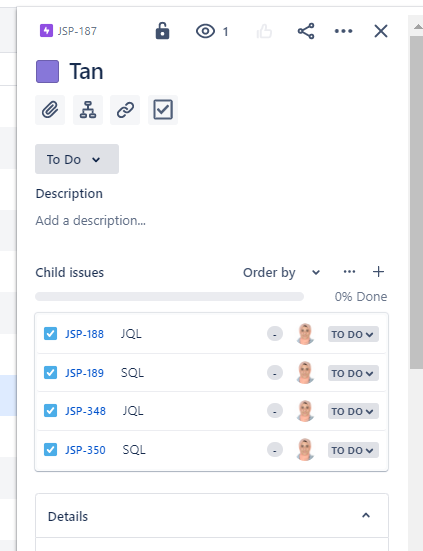This screenshot has height=551, width=423.
Task: Click the JSP-187 epic type icon
Action: (x=46, y=31)
